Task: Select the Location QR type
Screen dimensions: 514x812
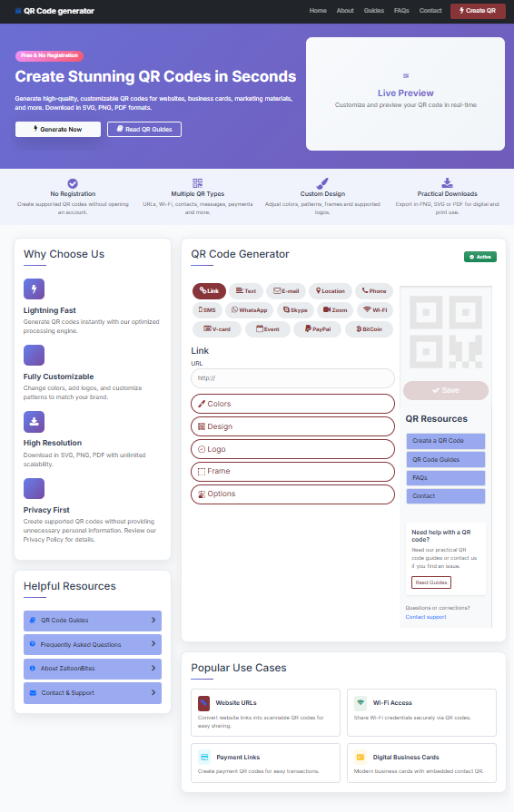Action: pos(330,291)
